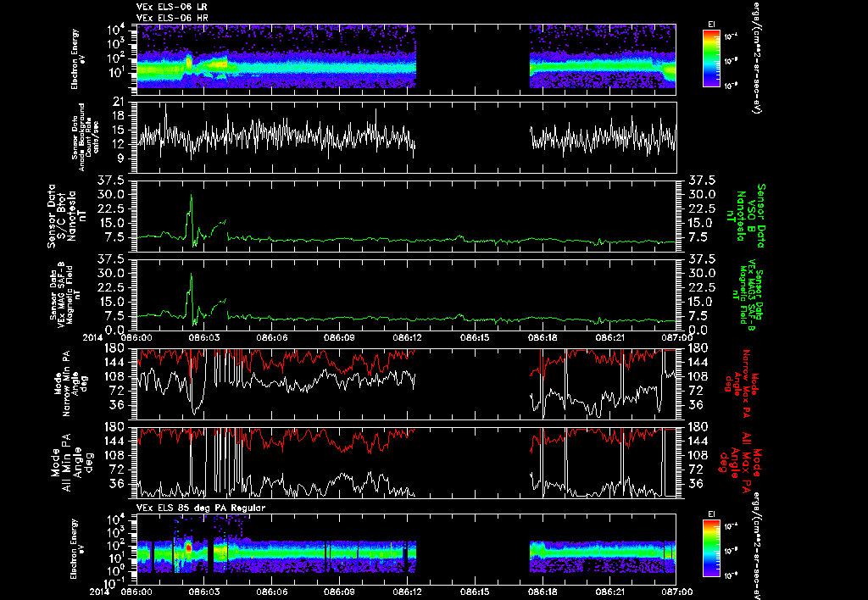Click the 30 nT peak in the S/C Btot trace

tap(192, 195)
